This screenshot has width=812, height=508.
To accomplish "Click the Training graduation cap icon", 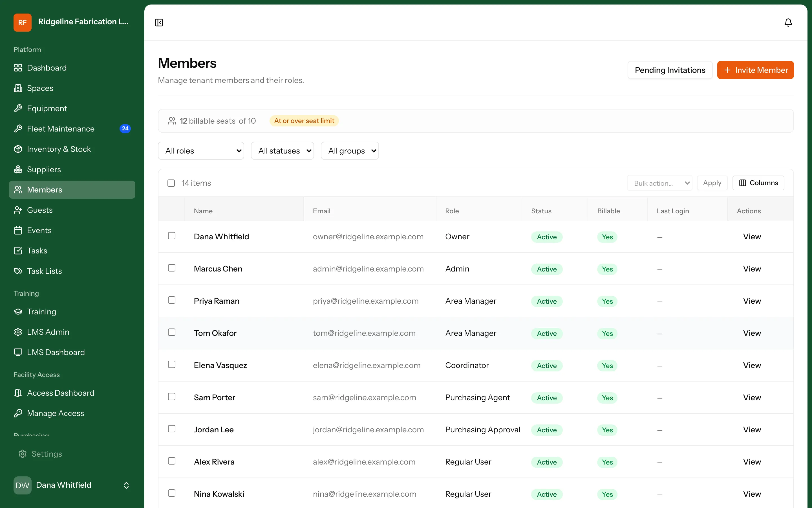I will pyautogui.click(x=18, y=312).
